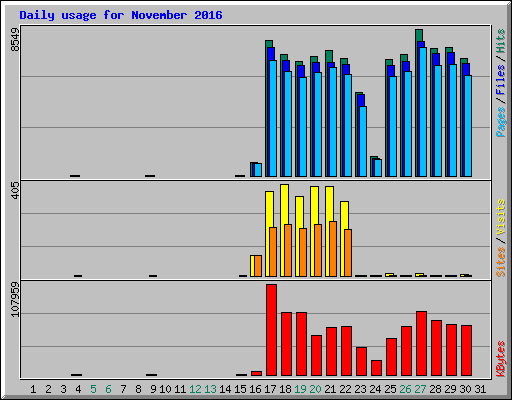Click green weekend day 13 on the x-axis
512x400 pixels.
pyautogui.click(x=210, y=389)
